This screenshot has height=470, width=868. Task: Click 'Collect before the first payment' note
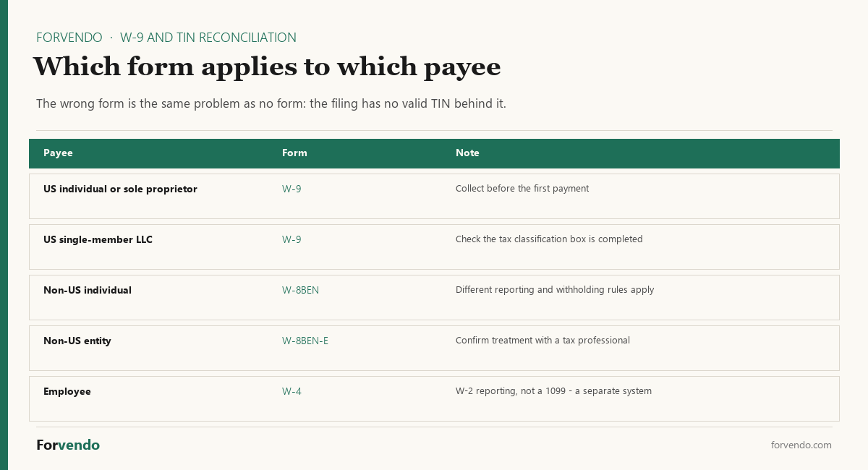pyautogui.click(x=522, y=189)
